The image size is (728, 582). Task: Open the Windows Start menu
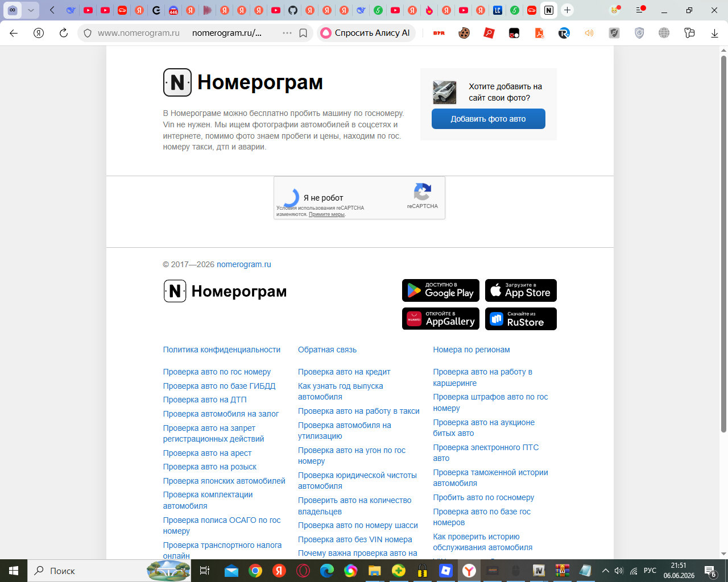coord(14,571)
